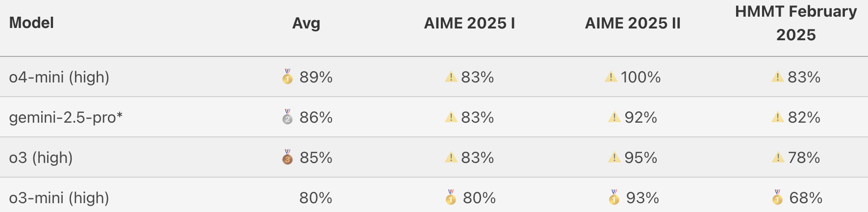Click warning icon for o4-mini AIME 2025 I
This screenshot has height=212, width=868.
pyautogui.click(x=451, y=77)
